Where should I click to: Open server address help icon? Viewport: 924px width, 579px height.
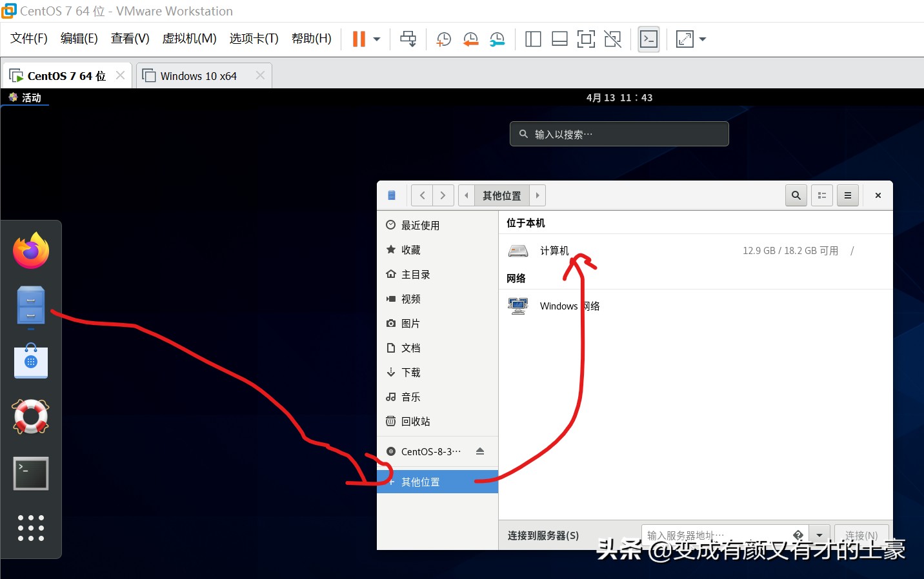(798, 535)
